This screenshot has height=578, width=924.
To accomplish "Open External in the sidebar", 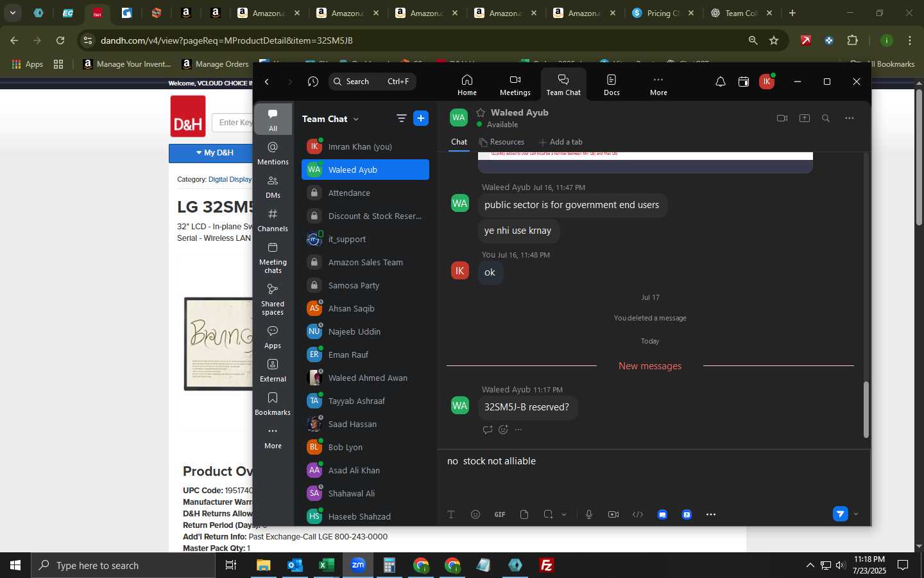I will pos(273,371).
